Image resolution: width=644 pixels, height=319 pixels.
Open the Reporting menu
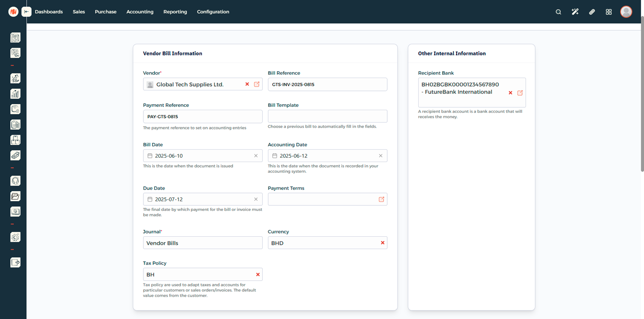pos(175,12)
